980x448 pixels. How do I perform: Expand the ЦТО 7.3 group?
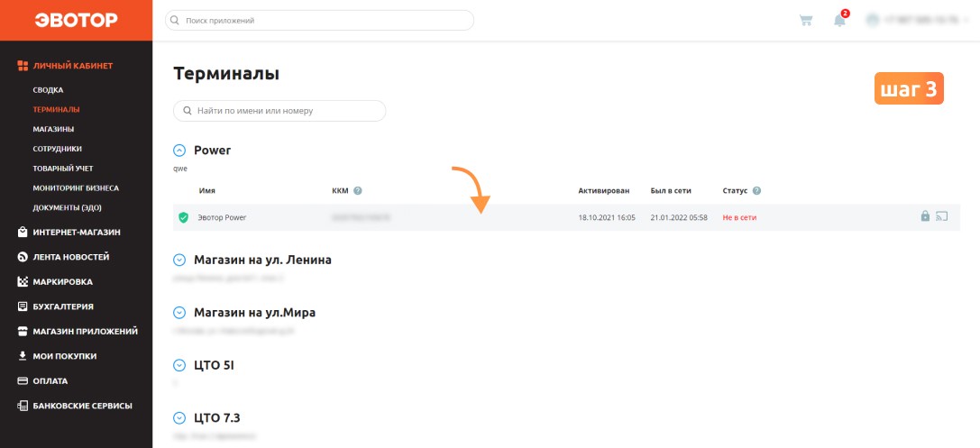179,418
